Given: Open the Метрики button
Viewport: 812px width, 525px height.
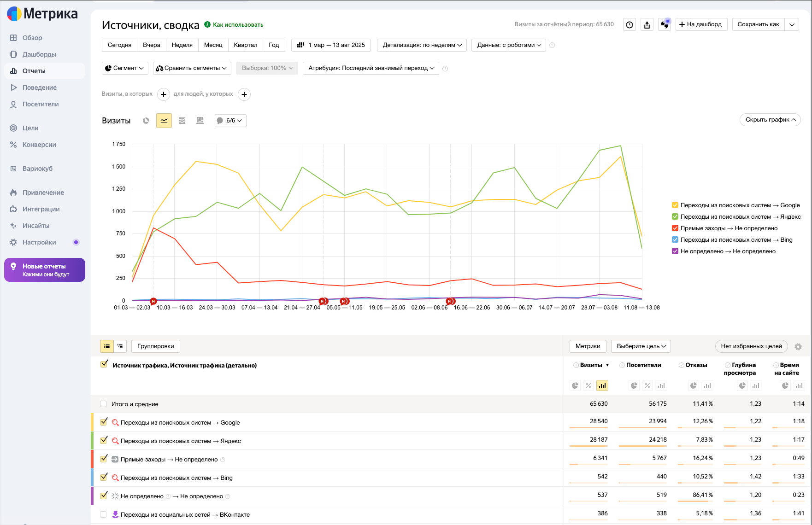Looking at the screenshot, I should pyautogui.click(x=588, y=346).
